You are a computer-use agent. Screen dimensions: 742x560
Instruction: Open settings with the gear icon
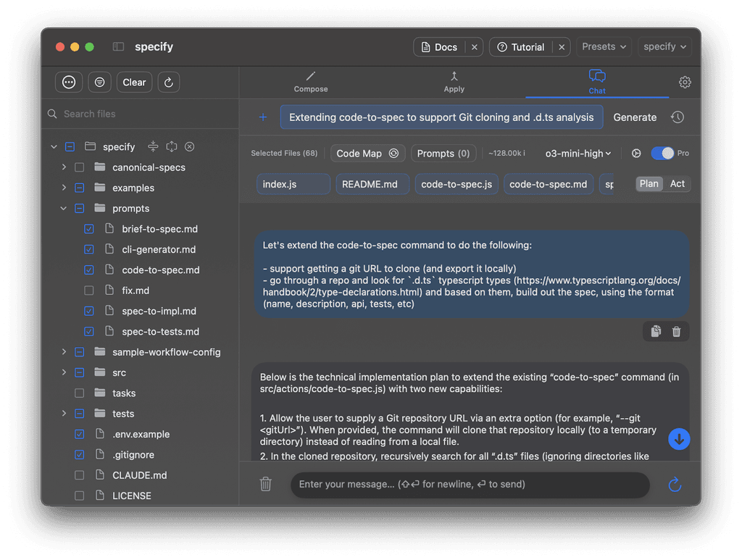pos(685,82)
